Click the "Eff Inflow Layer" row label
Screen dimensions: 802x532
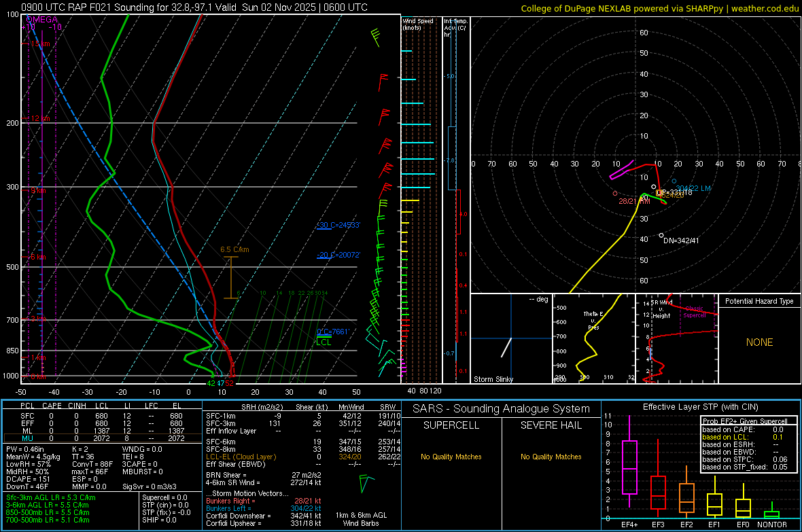pyautogui.click(x=231, y=431)
